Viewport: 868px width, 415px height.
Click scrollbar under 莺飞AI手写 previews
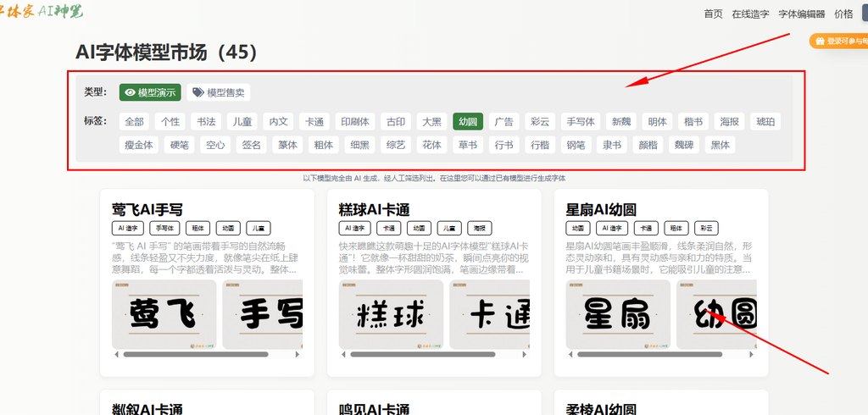coord(196,355)
